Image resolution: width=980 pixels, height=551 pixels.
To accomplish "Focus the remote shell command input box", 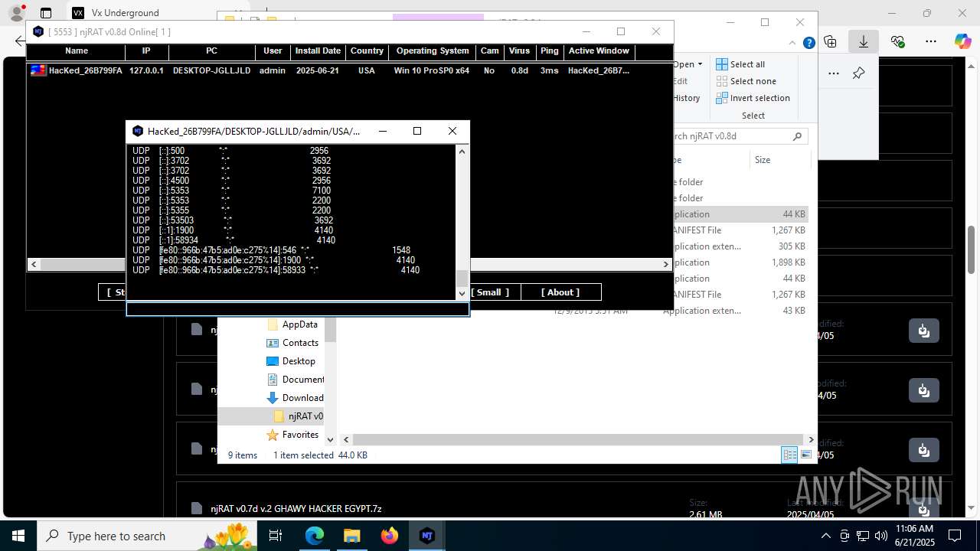I will (298, 309).
